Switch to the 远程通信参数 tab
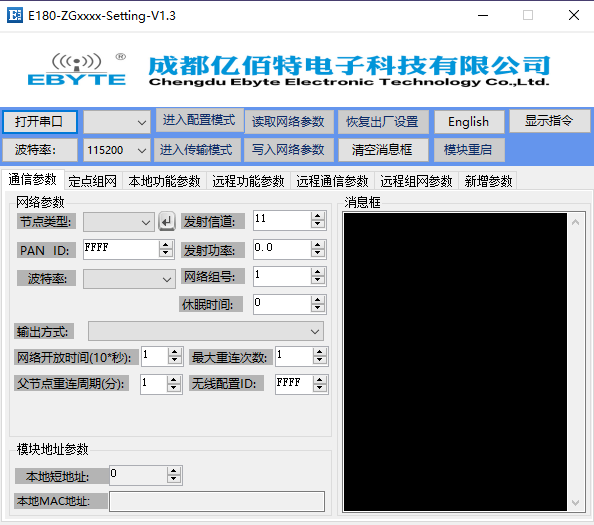The width and height of the screenshot is (594, 525). click(332, 181)
